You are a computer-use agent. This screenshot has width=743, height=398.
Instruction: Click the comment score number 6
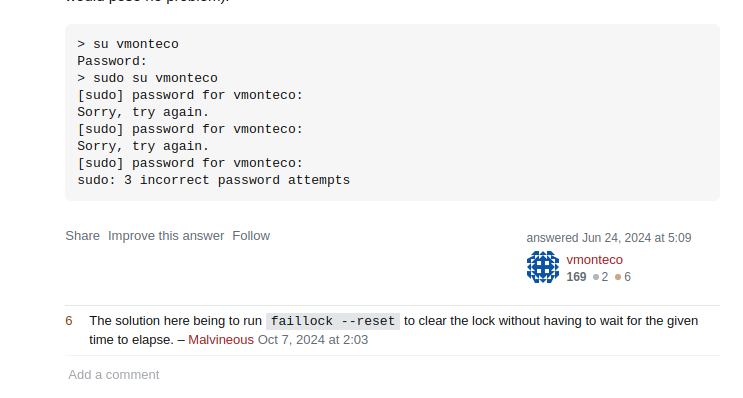click(x=69, y=321)
